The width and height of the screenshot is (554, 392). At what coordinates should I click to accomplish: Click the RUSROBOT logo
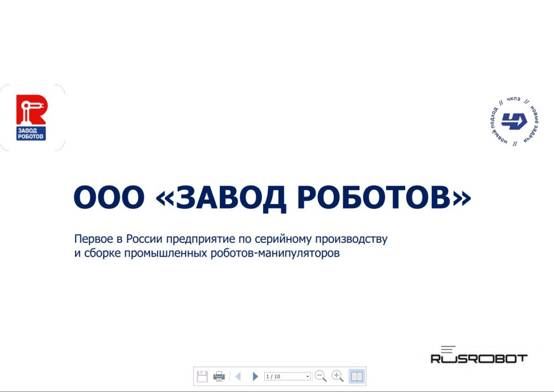479,356
